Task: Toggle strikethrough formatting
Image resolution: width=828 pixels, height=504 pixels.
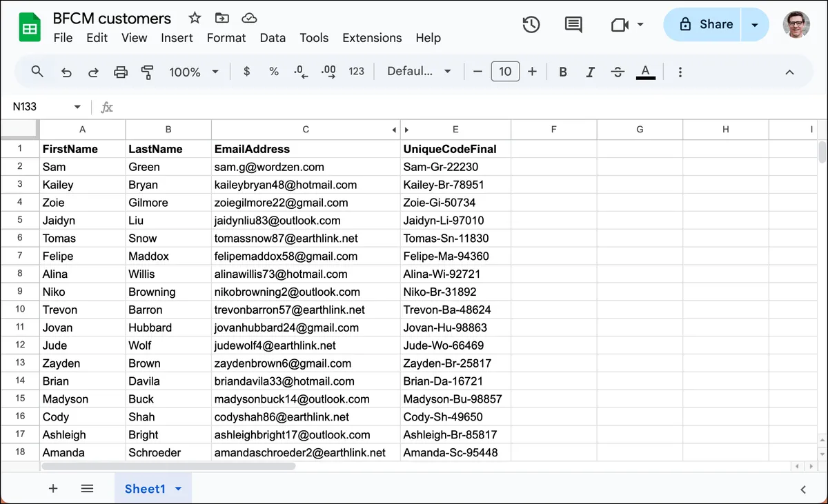Action: pos(618,72)
